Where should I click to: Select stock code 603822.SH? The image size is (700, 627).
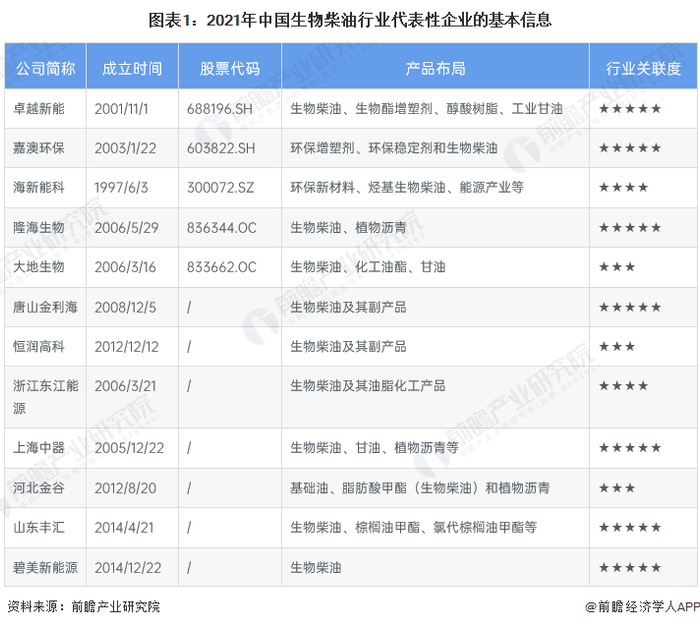[x=221, y=148]
